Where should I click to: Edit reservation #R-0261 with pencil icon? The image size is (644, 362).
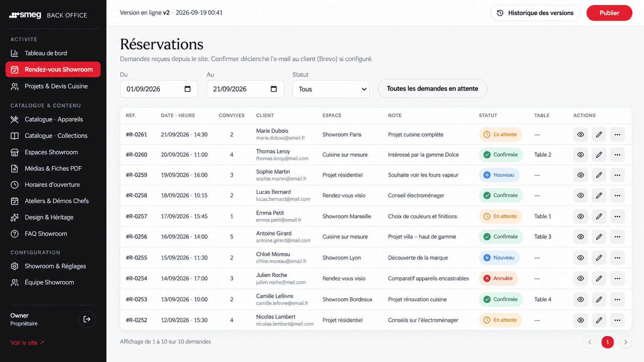pyautogui.click(x=599, y=135)
